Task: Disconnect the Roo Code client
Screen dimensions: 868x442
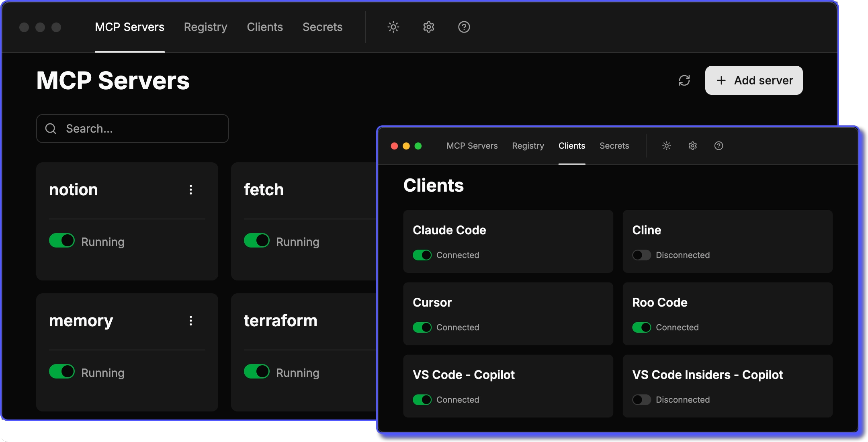Action: 642,327
